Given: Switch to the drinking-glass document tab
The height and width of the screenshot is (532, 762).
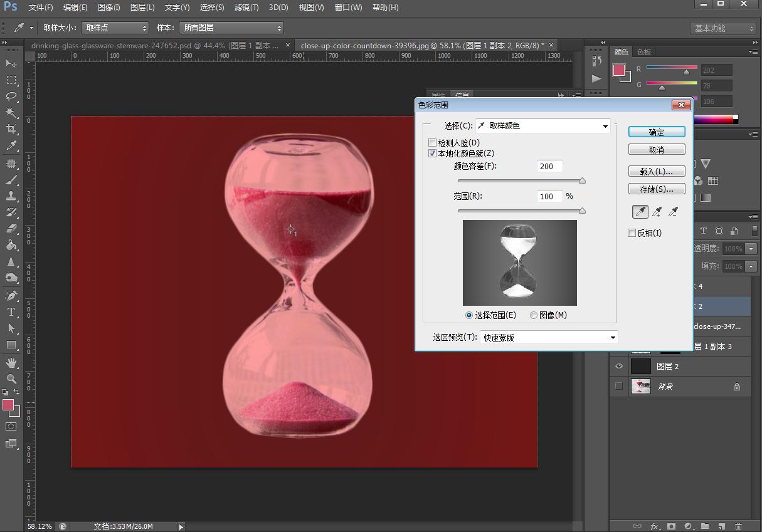Looking at the screenshot, I should coord(155,46).
